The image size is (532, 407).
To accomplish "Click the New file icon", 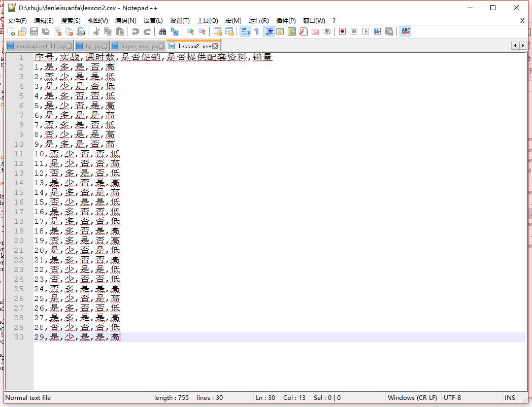I will 11,31.
